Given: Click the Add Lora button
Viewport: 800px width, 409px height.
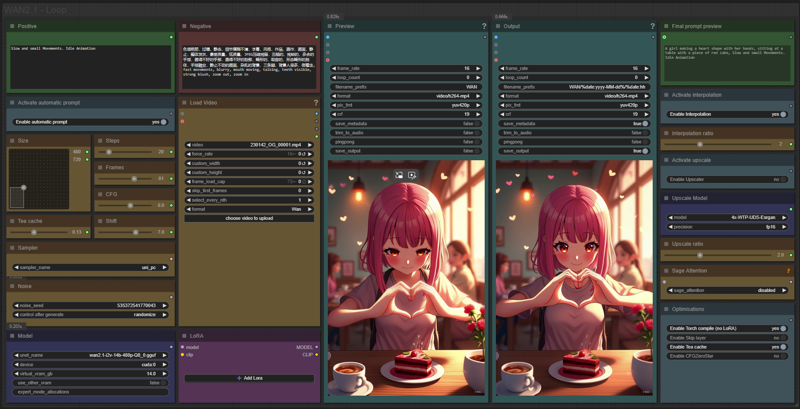Looking at the screenshot, I should (249, 378).
